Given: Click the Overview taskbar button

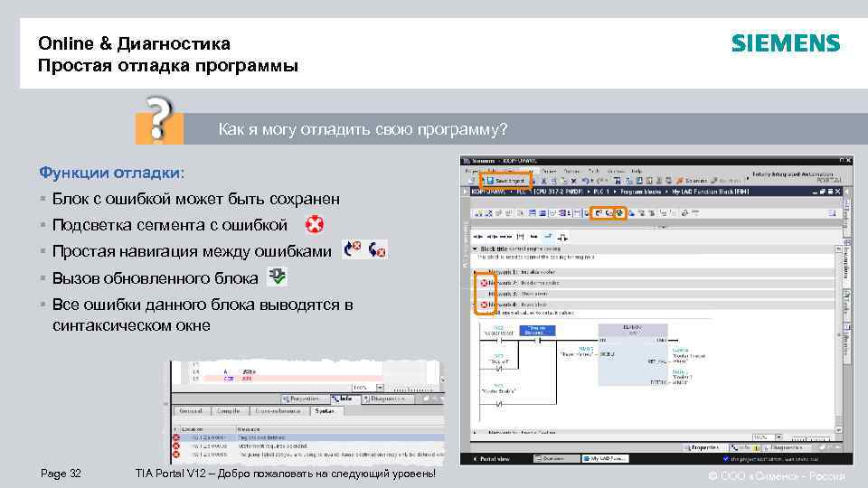Looking at the screenshot, I should coord(556,459).
